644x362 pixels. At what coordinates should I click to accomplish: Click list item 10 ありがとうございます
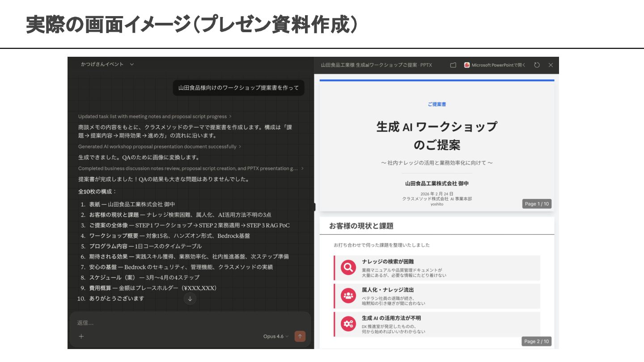pyautogui.click(x=111, y=299)
